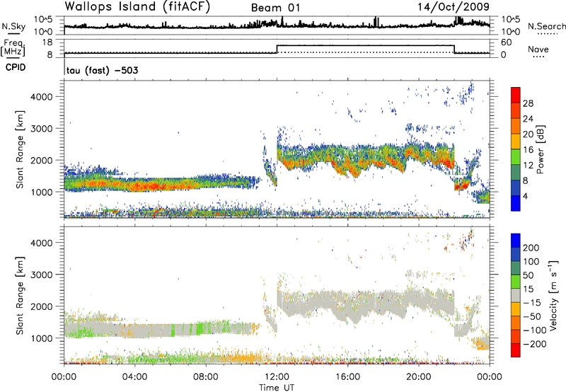The height and width of the screenshot is (392, 566).
Task: Click the '-100' tick on Velocity colorbar
Action: point(535,330)
